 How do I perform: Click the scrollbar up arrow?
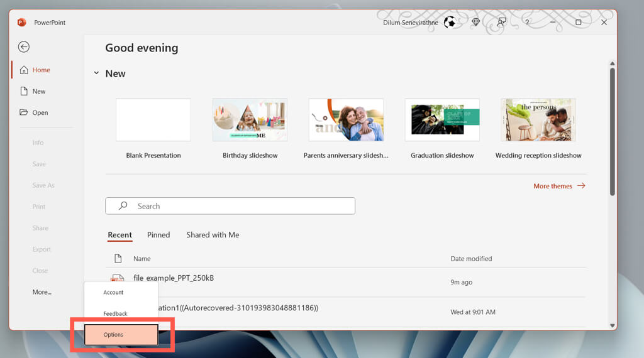pyautogui.click(x=613, y=63)
